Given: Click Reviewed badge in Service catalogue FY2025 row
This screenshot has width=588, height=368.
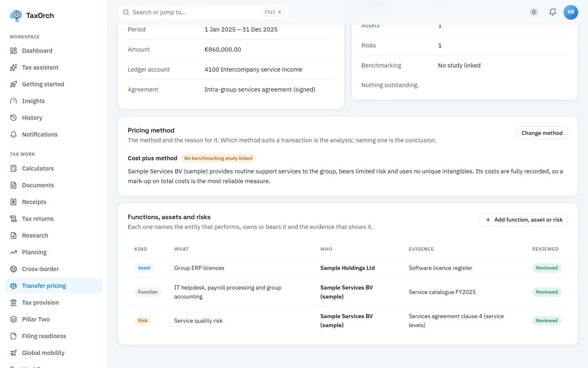Looking at the screenshot, I should coord(547,292).
